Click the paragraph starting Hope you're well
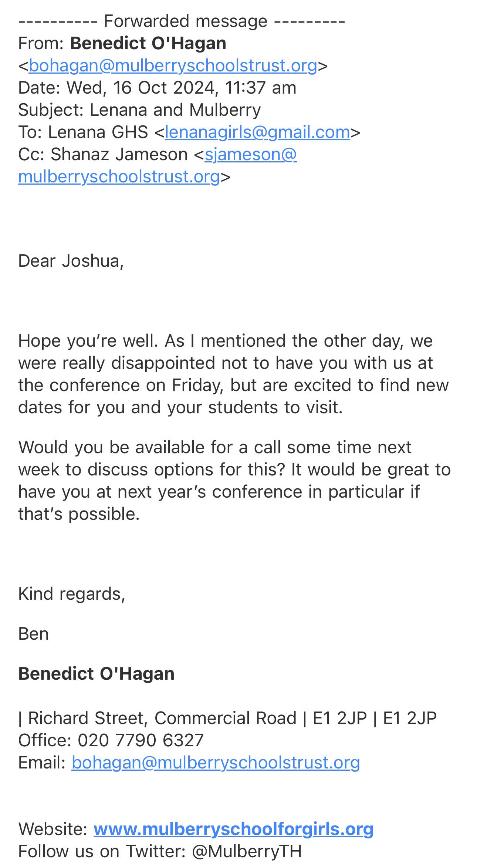Screen dimensions: 477x868 pos(233,374)
